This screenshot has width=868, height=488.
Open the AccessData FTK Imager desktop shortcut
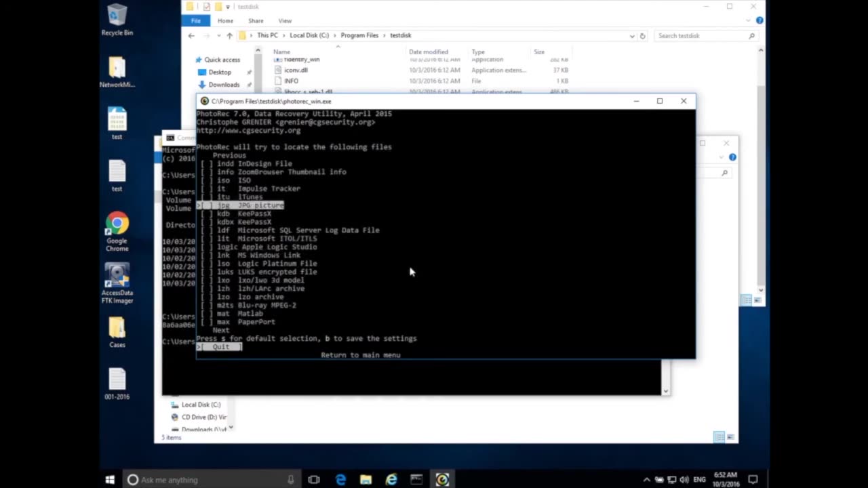tap(117, 283)
